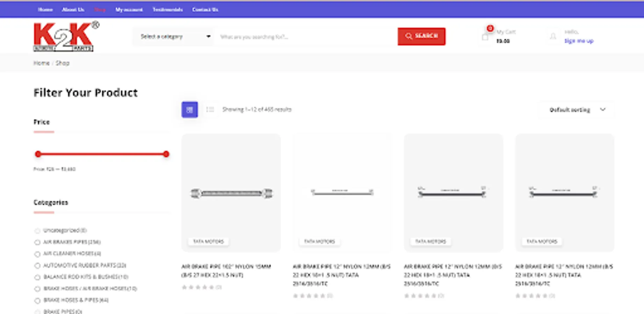Switch to grid view layout
The width and height of the screenshot is (644, 314).
coord(190,110)
